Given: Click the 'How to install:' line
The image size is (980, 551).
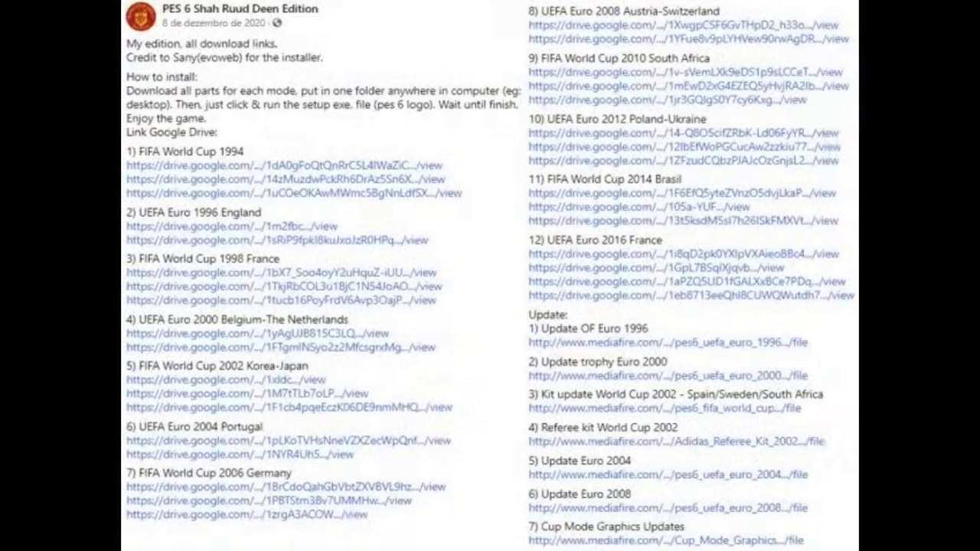Looking at the screenshot, I should (162, 77).
